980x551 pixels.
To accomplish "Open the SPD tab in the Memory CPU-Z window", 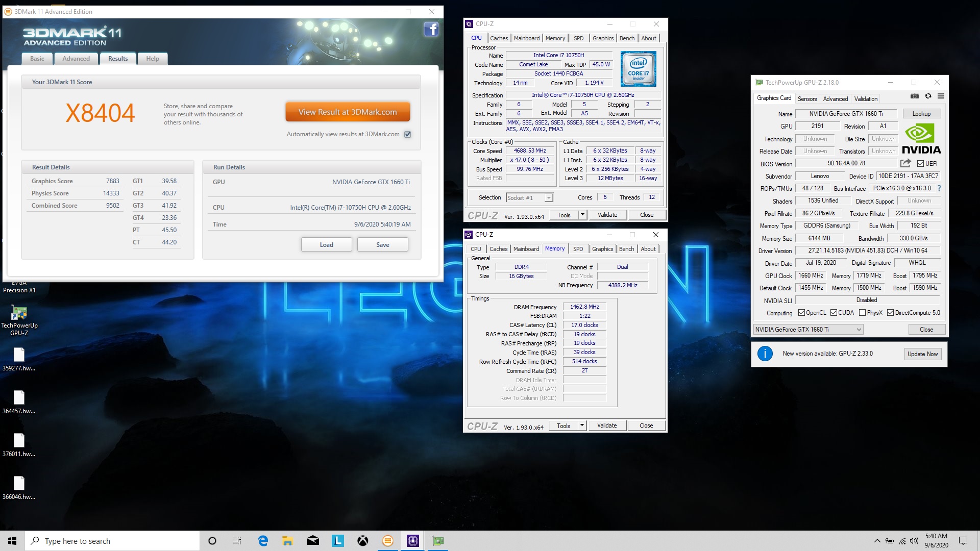I will [x=578, y=249].
